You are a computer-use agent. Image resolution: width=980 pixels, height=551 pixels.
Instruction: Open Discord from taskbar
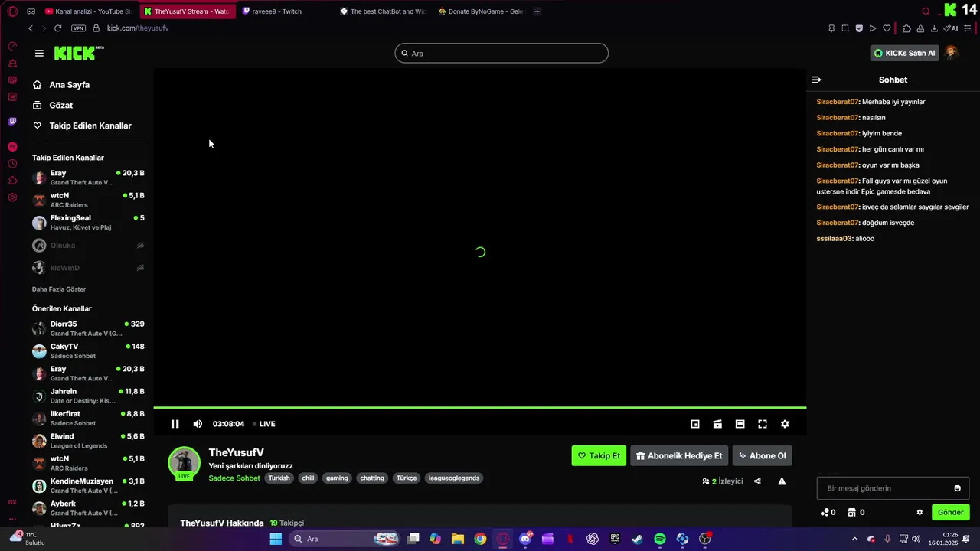coord(525,539)
